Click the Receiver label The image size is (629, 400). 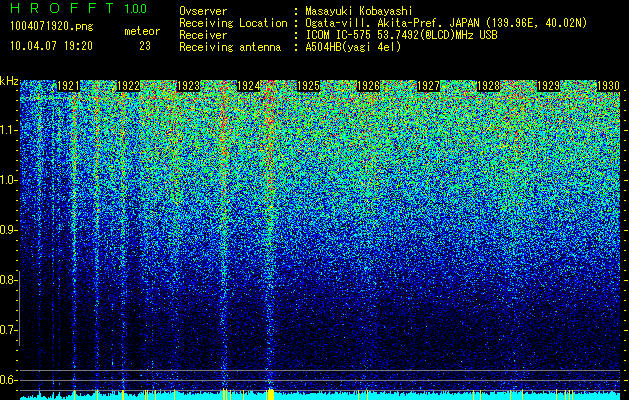(x=203, y=35)
